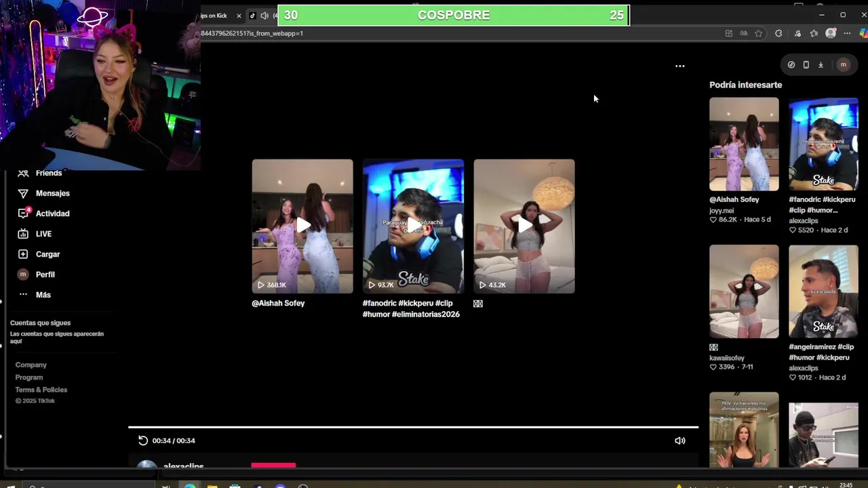Screen dimensions: 868x488
Task: Click the media music note toolbar icon
Action: click(x=797, y=33)
